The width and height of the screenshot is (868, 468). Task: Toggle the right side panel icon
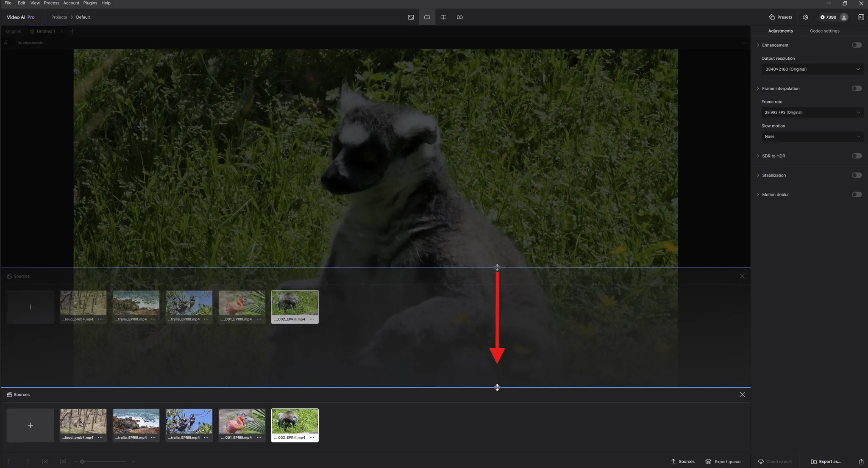(x=861, y=17)
